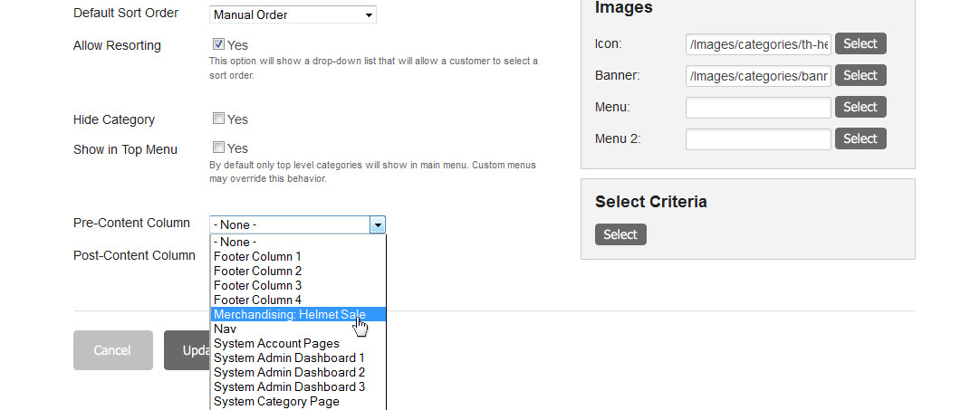This screenshot has width=980, height=410.
Task: Click Select button for Menu 2 image
Action: coord(860,138)
